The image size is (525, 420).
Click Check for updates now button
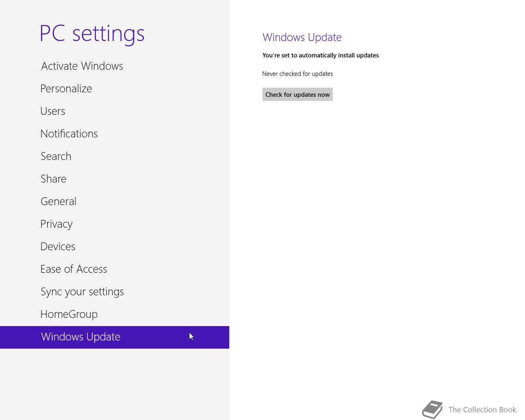[297, 94]
